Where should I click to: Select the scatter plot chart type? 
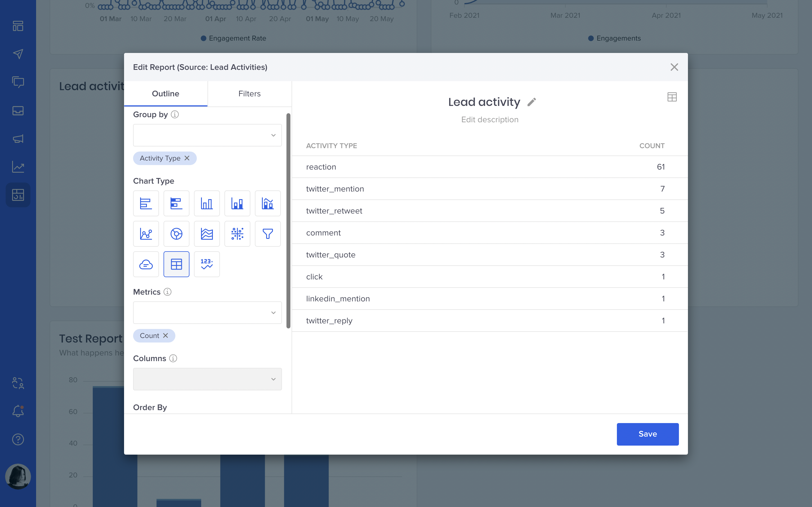pos(237,234)
